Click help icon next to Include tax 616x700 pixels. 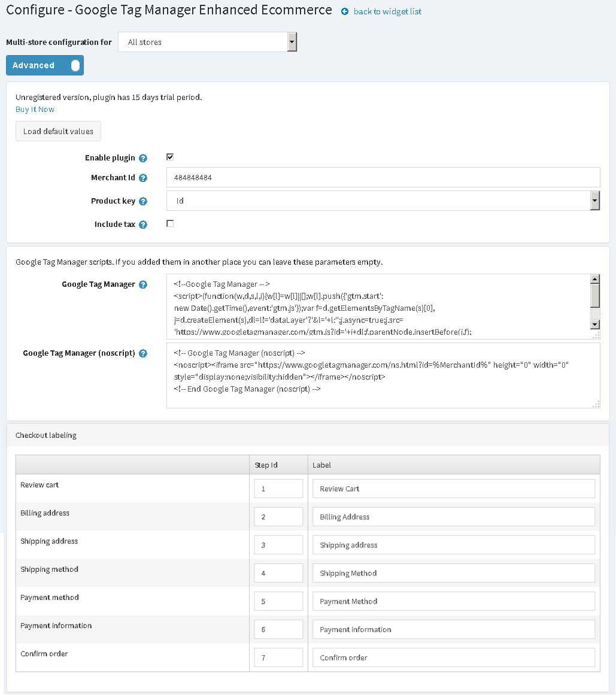pos(143,225)
